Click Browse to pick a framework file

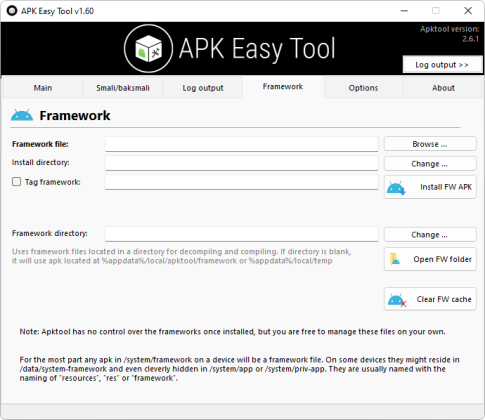430,144
